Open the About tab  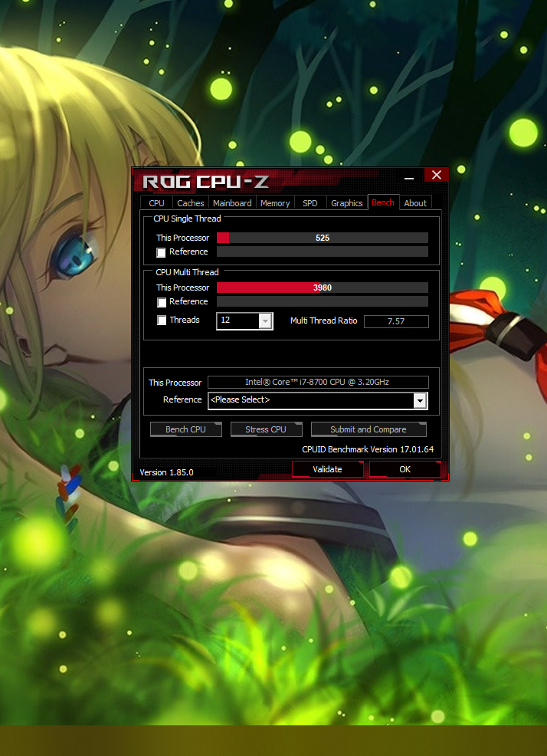point(415,203)
